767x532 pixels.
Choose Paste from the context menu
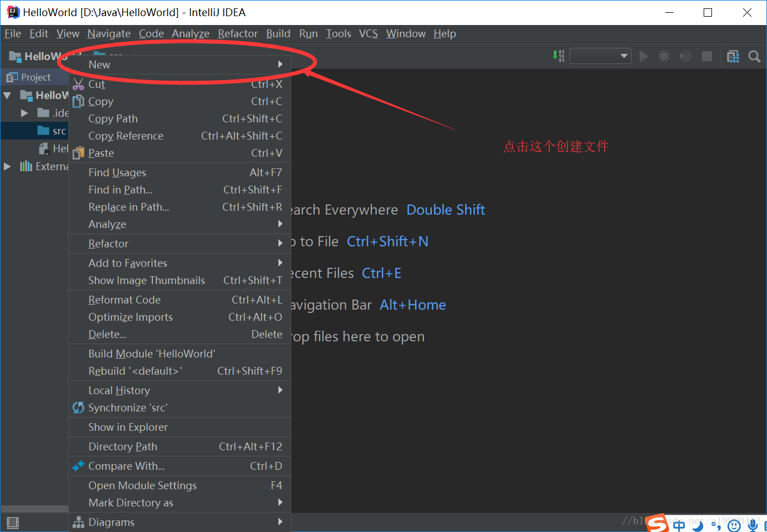(x=180, y=153)
